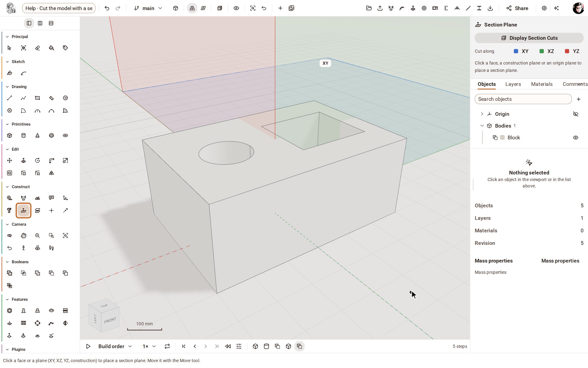
Task: Toggle loop playback in timeline
Action: (x=167, y=346)
